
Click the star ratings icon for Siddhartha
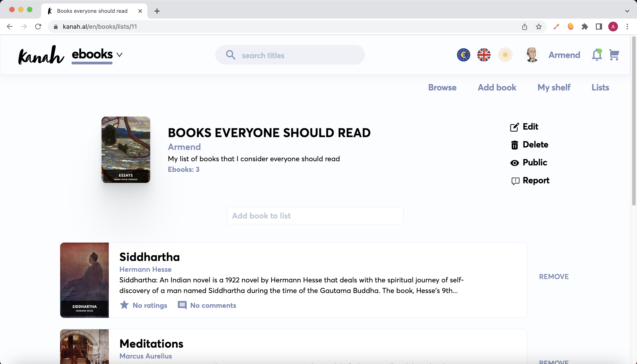(124, 305)
